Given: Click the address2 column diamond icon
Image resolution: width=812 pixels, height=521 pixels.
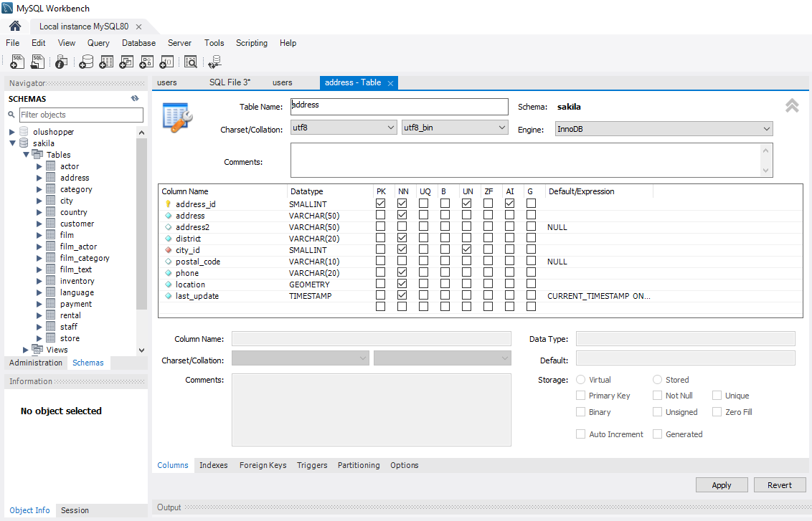Looking at the screenshot, I should [x=169, y=227].
